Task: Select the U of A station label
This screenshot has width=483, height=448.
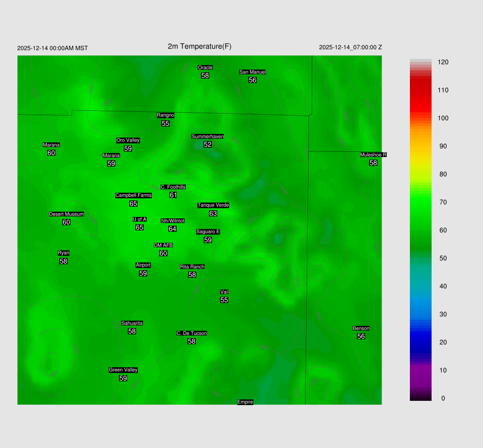Action: click(x=140, y=219)
